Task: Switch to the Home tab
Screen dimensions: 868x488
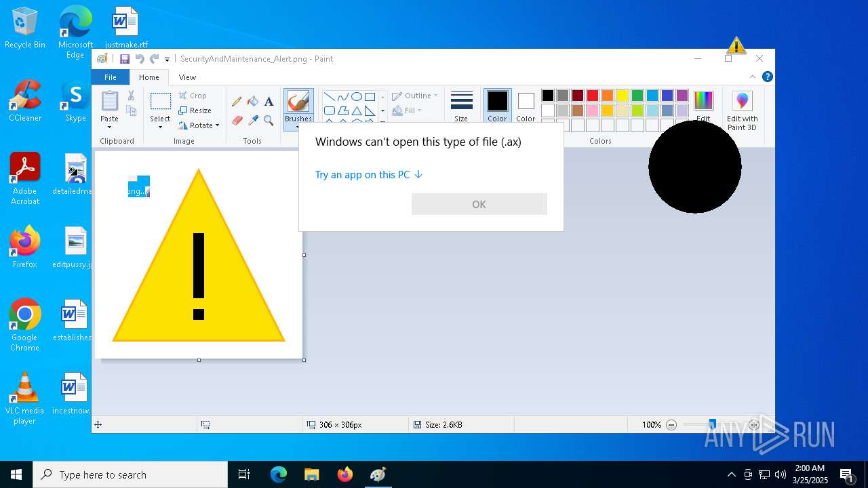Action: 149,77
